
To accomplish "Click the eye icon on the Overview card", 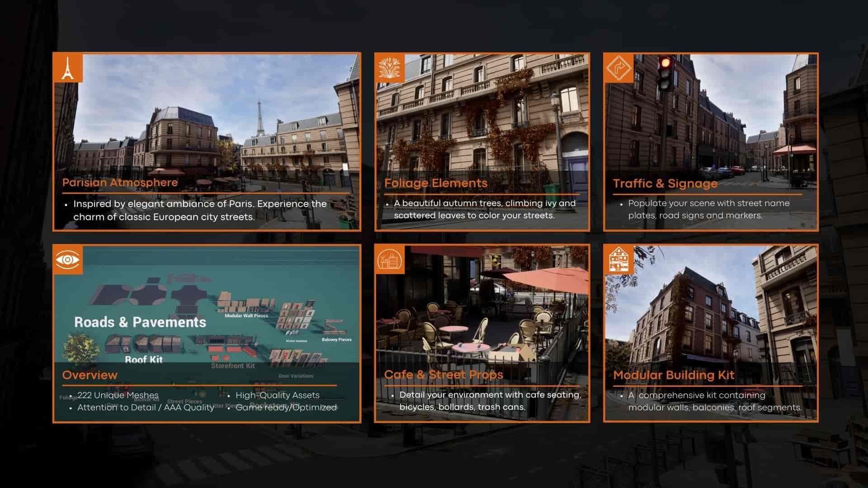I will [68, 260].
